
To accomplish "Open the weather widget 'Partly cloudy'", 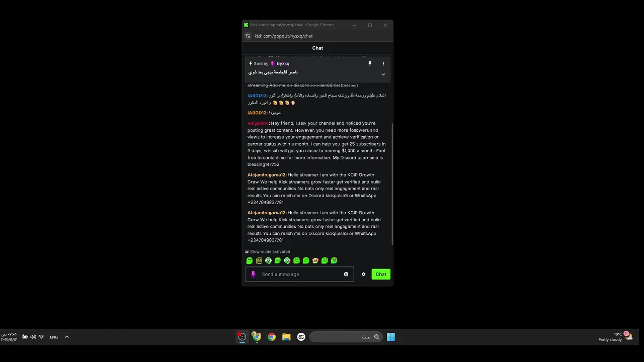I will 615,337.
